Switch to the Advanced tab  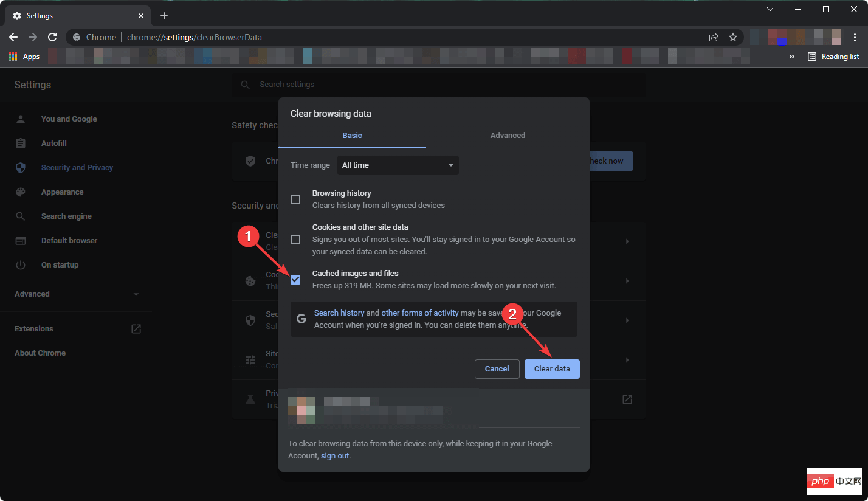[x=508, y=136]
